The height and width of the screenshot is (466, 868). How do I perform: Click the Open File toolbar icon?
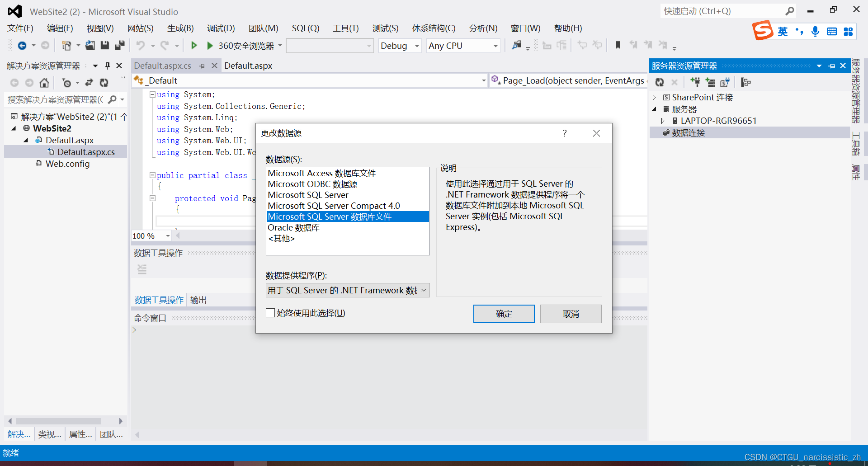pyautogui.click(x=90, y=45)
